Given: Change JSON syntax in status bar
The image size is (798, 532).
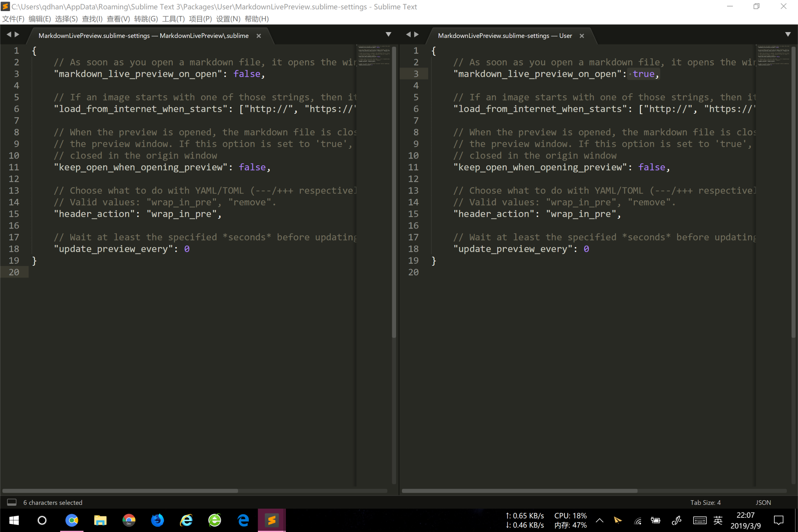Looking at the screenshot, I should pyautogui.click(x=763, y=502).
